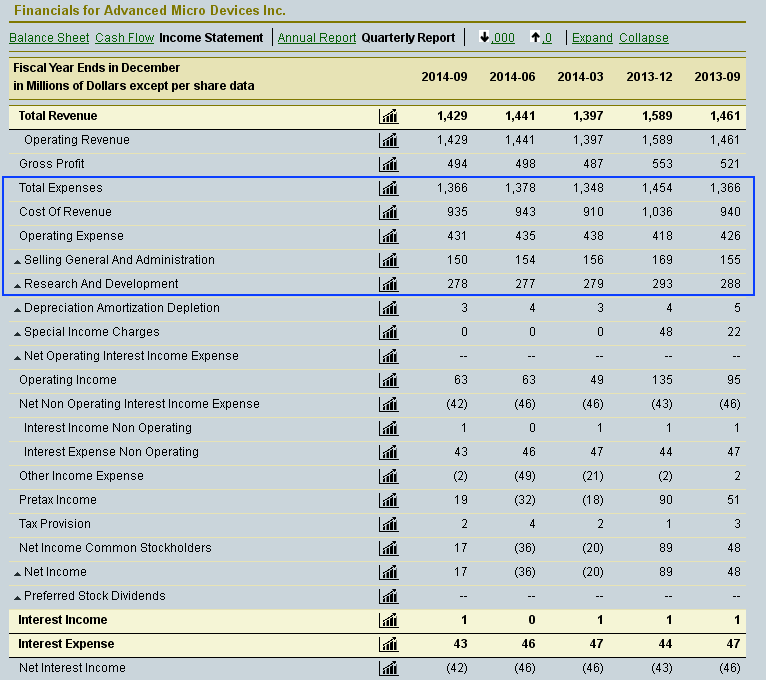
Task: Expand Research And Development triangle
Action: [17, 286]
